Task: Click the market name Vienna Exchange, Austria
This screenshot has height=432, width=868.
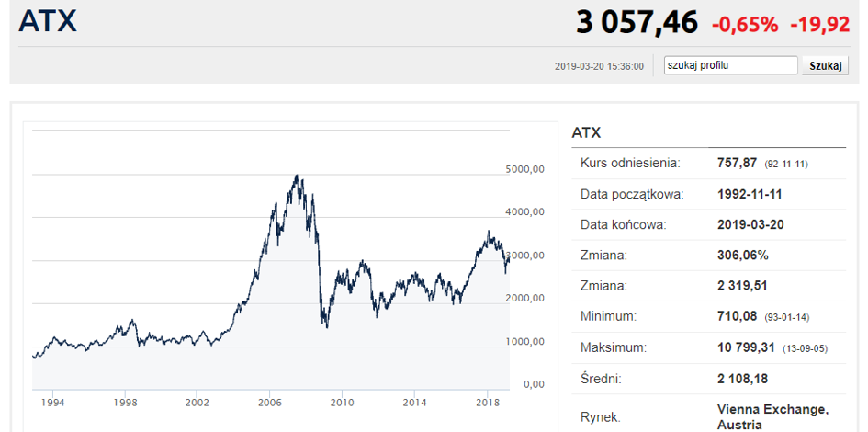Action: coord(772,417)
